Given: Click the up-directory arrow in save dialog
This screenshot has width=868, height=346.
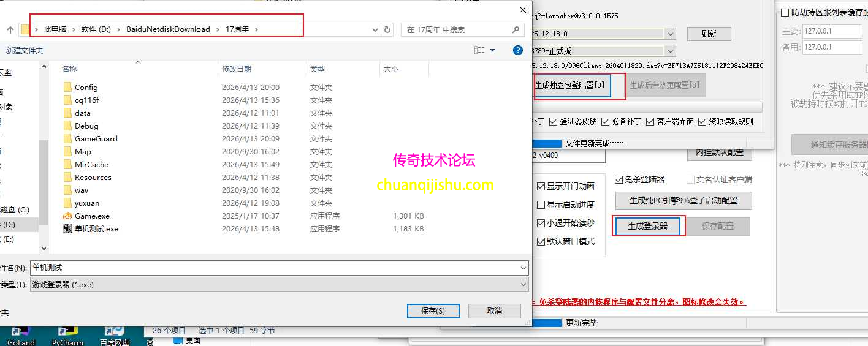Looking at the screenshot, I should click(x=10, y=29).
